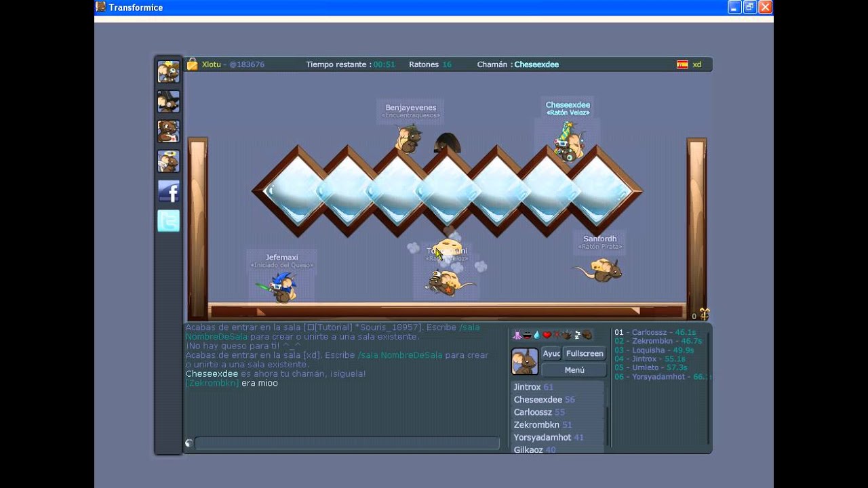The width and height of the screenshot is (868, 488).
Task: Click the Chamán name Cheseexdee in top bar
Action: [536, 64]
